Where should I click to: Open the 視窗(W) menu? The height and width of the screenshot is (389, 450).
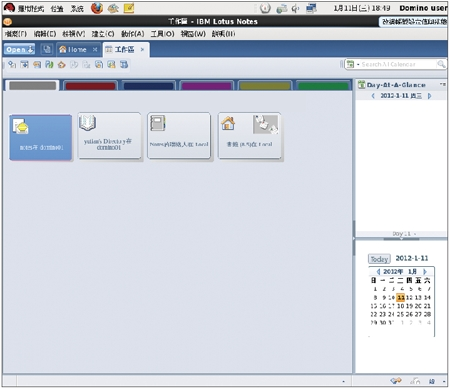click(193, 34)
